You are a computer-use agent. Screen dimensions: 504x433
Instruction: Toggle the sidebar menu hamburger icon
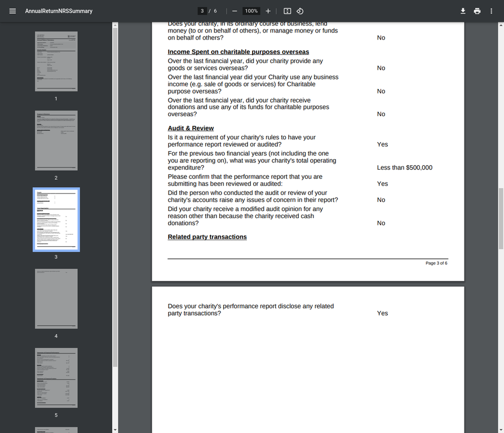point(12,11)
